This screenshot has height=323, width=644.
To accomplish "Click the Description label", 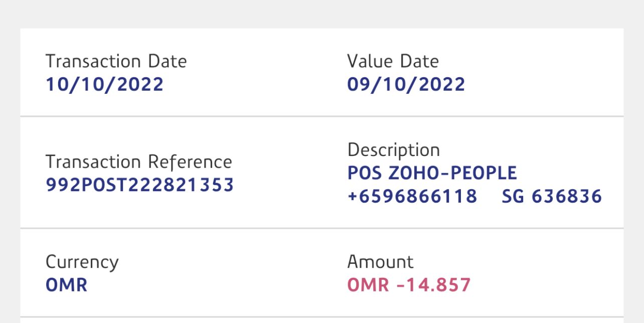I will [393, 150].
